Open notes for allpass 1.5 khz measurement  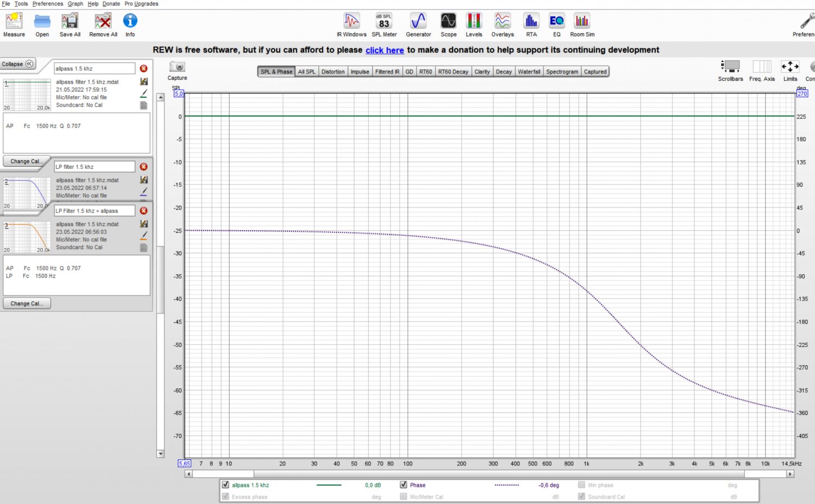click(x=143, y=105)
